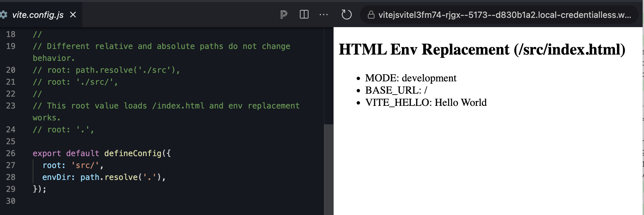Click the reload preview icon
The height and width of the screenshot is (215, 644).
click(346, 15)
